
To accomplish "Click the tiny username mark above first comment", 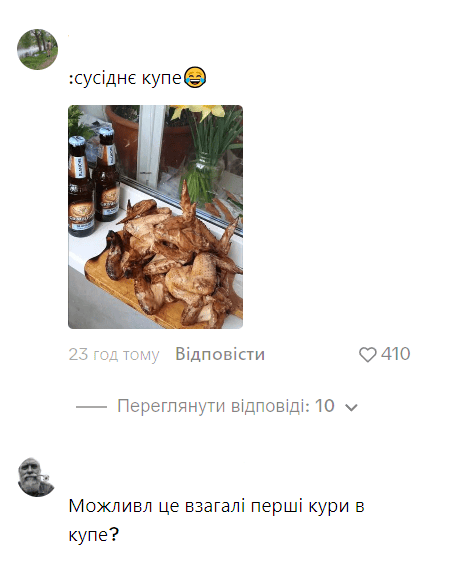I will 69,35.
